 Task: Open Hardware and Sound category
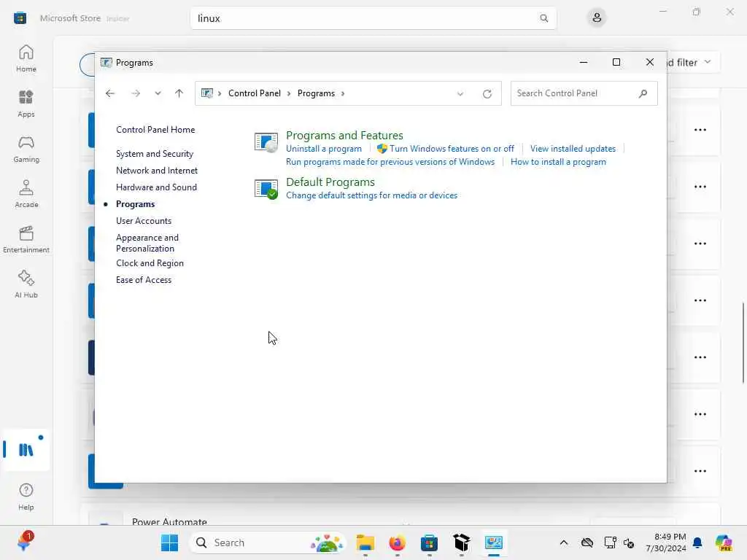(156, 187)
